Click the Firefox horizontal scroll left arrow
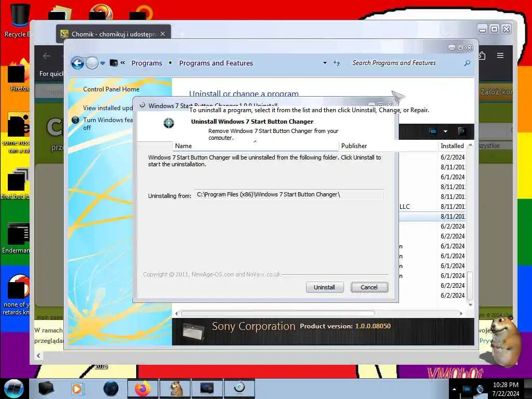The image size is (532, 399). [38, 355]
